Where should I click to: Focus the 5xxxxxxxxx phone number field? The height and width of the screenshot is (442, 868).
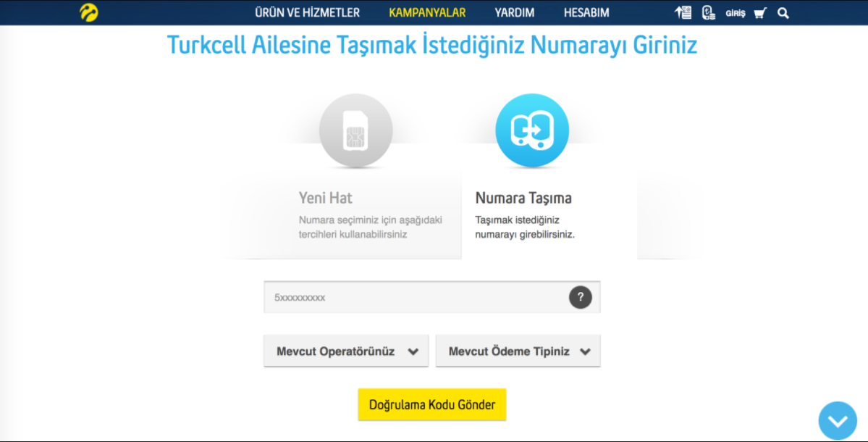click(x=431, y=297)
